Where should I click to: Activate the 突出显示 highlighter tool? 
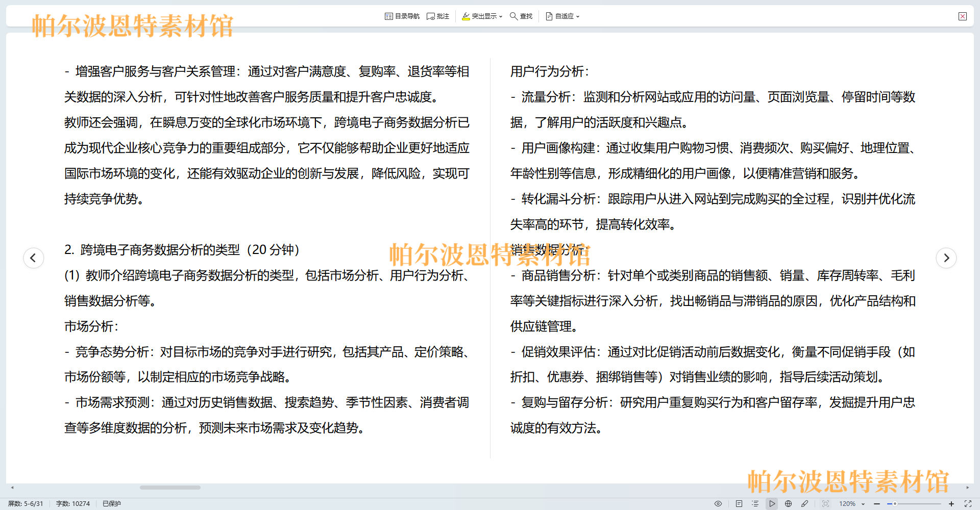click(479, 16)
